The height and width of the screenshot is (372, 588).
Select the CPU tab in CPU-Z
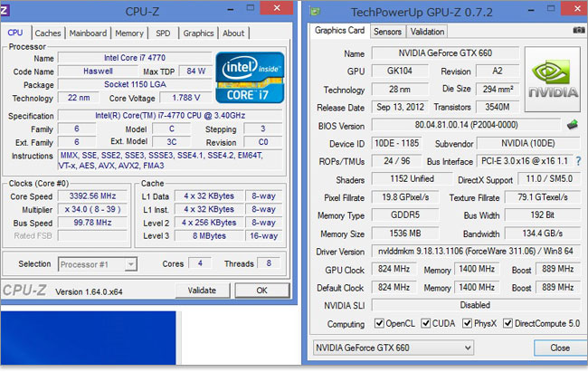pos(15,33)
